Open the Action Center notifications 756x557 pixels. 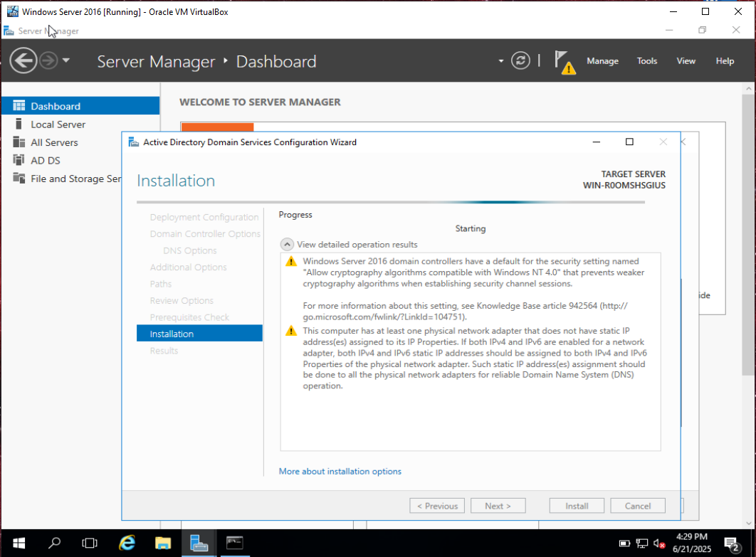tap(732, 544)
